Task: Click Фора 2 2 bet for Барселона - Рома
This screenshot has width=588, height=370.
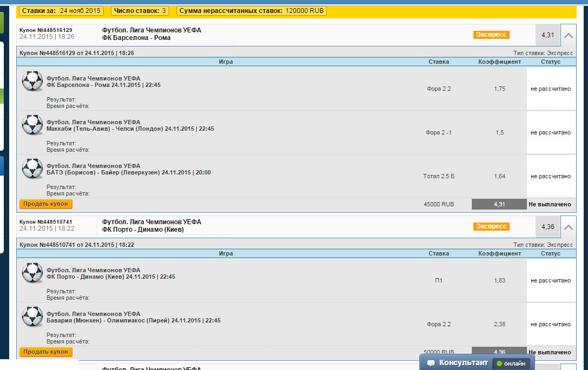Action: (x=439, y=89)
